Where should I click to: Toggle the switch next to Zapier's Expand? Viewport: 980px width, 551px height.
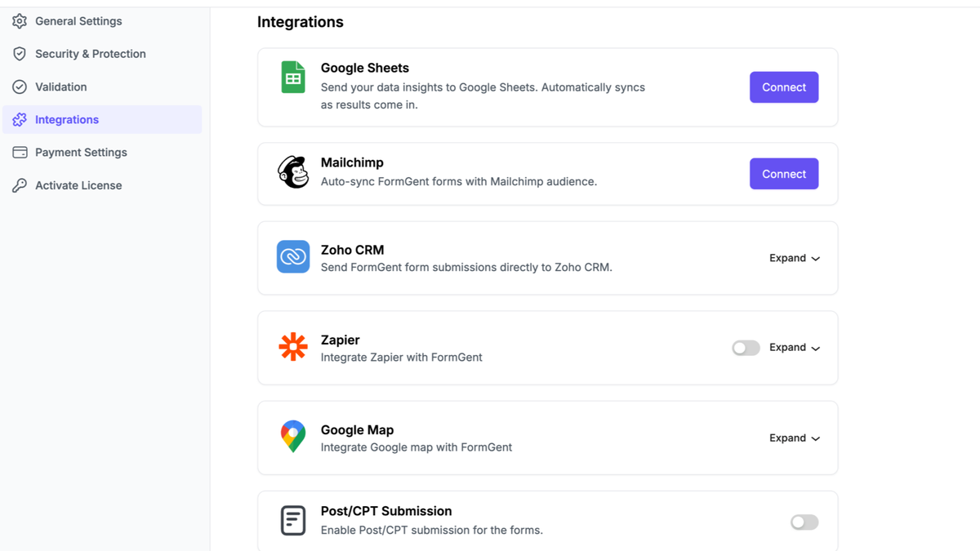[746, 347]
